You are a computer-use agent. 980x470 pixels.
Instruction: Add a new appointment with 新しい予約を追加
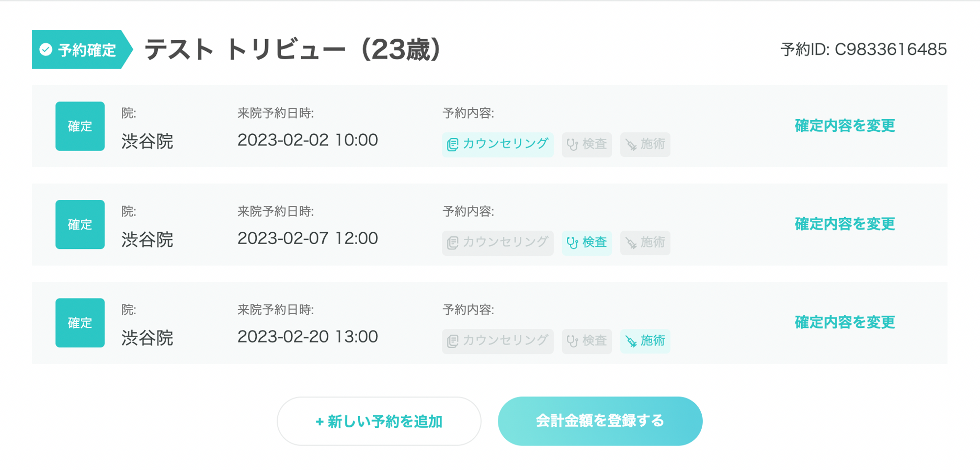coord(379,421)
